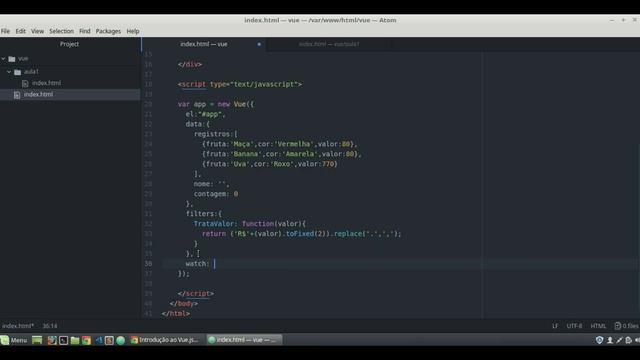640x360 pixels.
Task: Collapse the aula1 folder
Action: coord(9,72)
